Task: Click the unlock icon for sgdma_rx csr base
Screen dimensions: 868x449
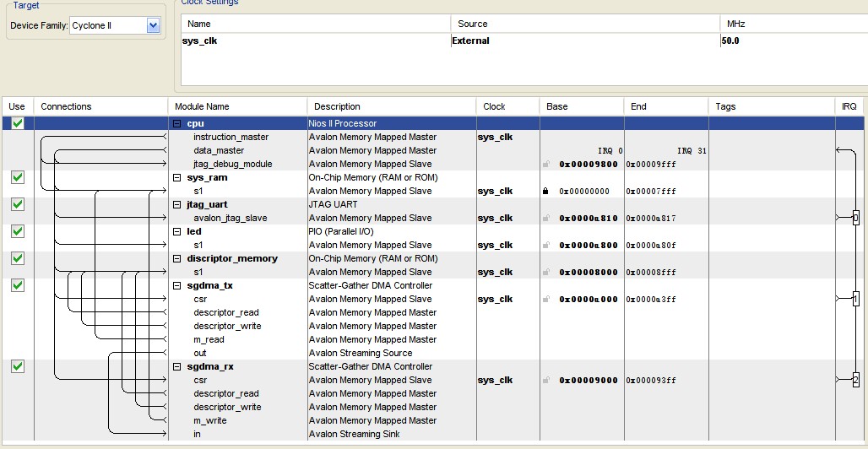Action: point(545,381)
